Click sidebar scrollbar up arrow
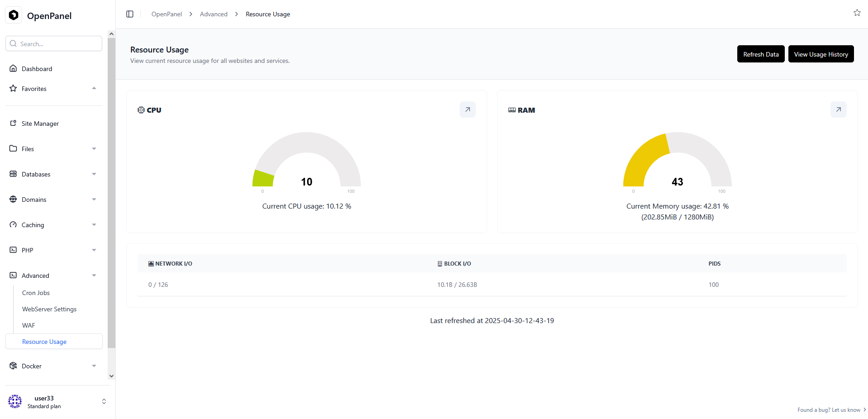This screenshot has width=868, height=419. (x=111, y=34)
